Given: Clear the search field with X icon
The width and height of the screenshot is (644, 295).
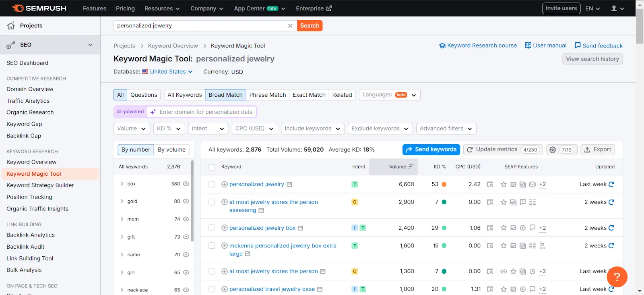Looking at the screenshot, I should pyautogui.click(x=290, y=25).
